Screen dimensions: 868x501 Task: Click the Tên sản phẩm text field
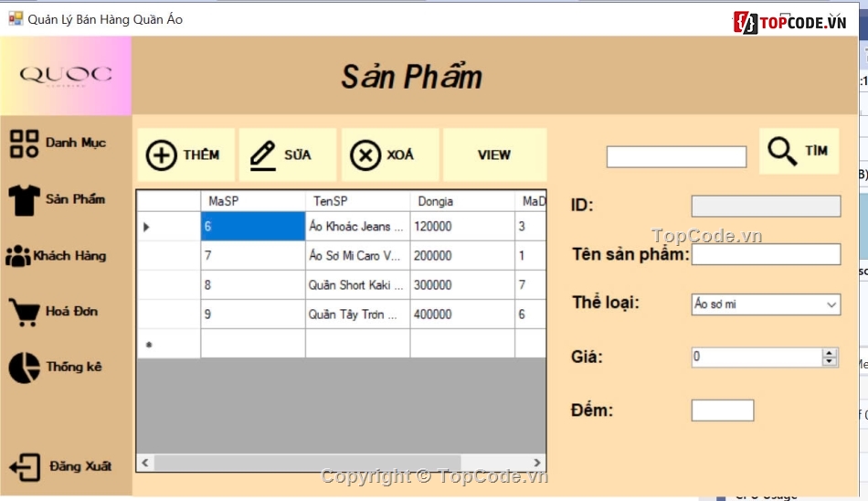[766, 254]
